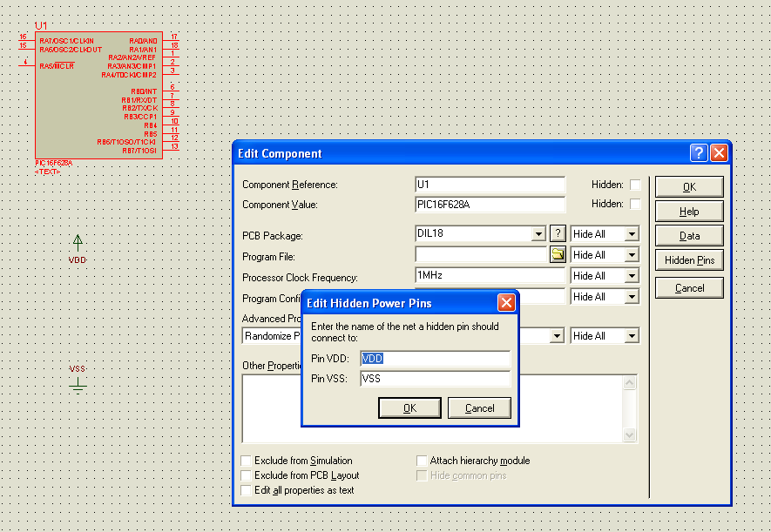
Task: Open Help from the Edit Component dialog
Action: (689, 212)
